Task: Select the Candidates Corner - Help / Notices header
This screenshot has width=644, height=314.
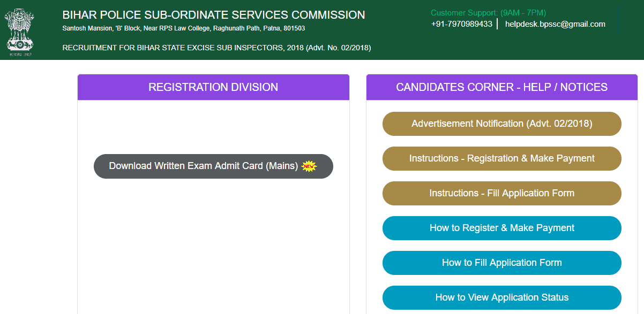Action: click(x=501, y=87)
